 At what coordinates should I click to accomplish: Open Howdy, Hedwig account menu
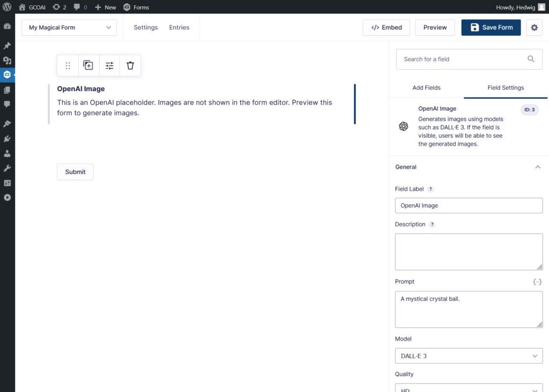coord(520,7)
